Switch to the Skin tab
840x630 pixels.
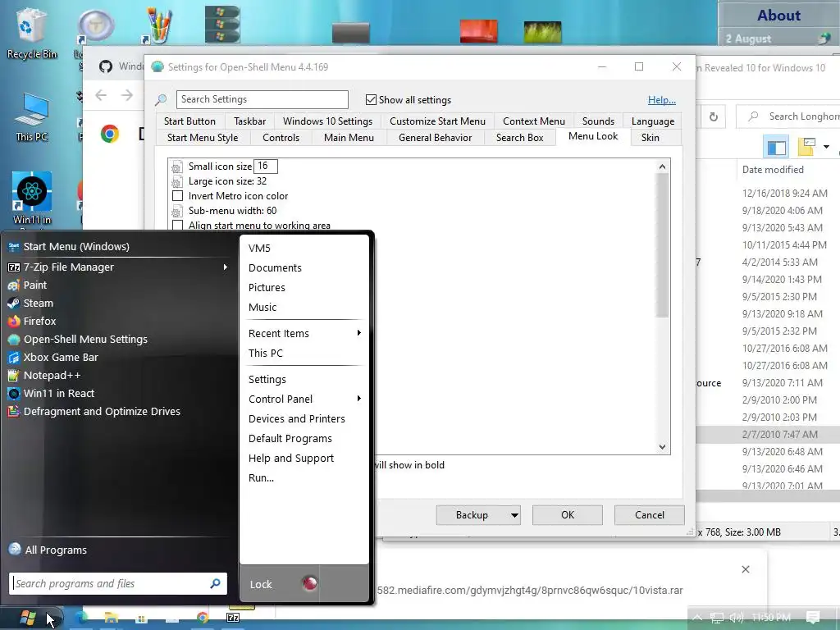click(x=651, y=138)
